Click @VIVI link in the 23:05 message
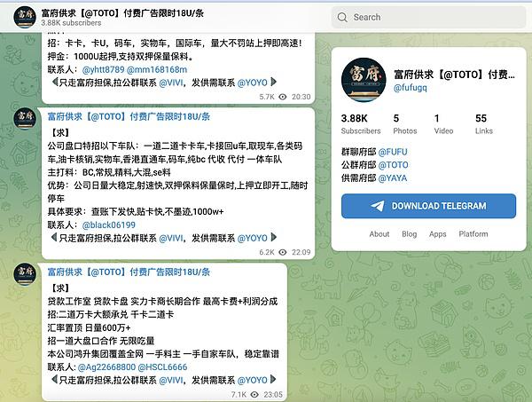 (171, 381)
